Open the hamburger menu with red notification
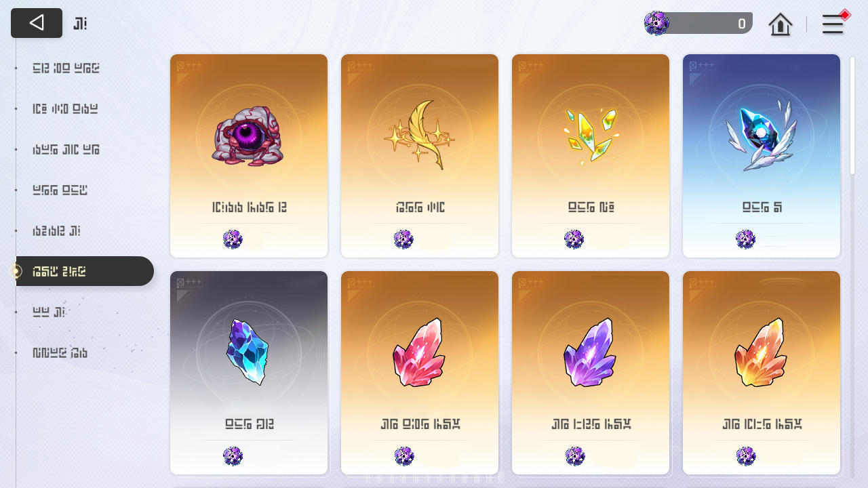This screenshot has height=488, width=868. click(833, 24)
